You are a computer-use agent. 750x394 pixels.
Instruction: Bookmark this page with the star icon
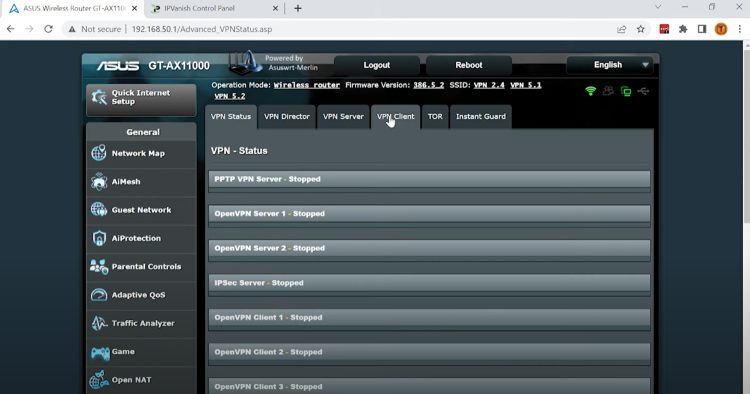tap(640, 29)
